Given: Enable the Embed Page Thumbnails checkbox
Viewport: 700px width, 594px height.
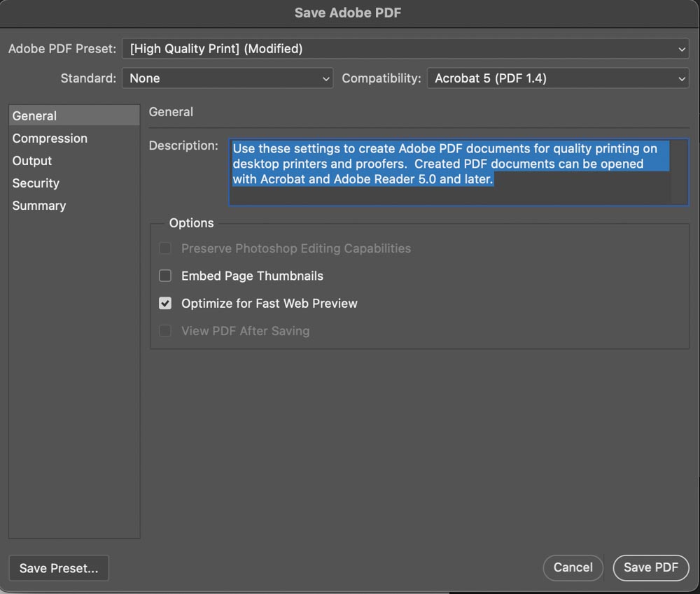Looking at the screenshot, I should tap(165, 276).
